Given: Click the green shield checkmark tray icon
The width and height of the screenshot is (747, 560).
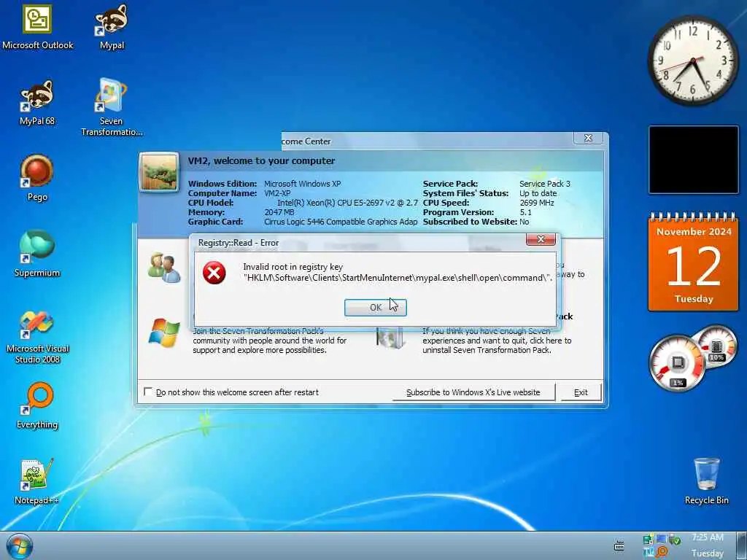Looking at the screenshot, I should [674, 540].
